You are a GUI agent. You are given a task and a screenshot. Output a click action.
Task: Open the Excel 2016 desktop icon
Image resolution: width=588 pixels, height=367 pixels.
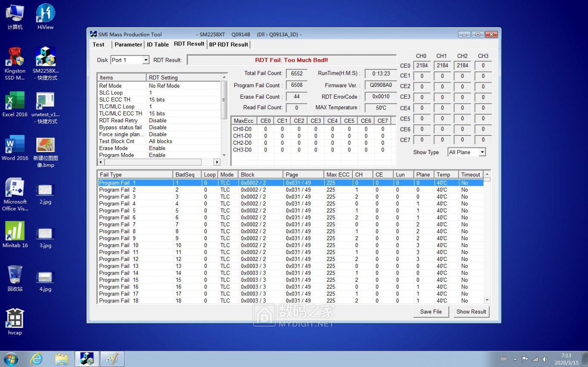15,101
